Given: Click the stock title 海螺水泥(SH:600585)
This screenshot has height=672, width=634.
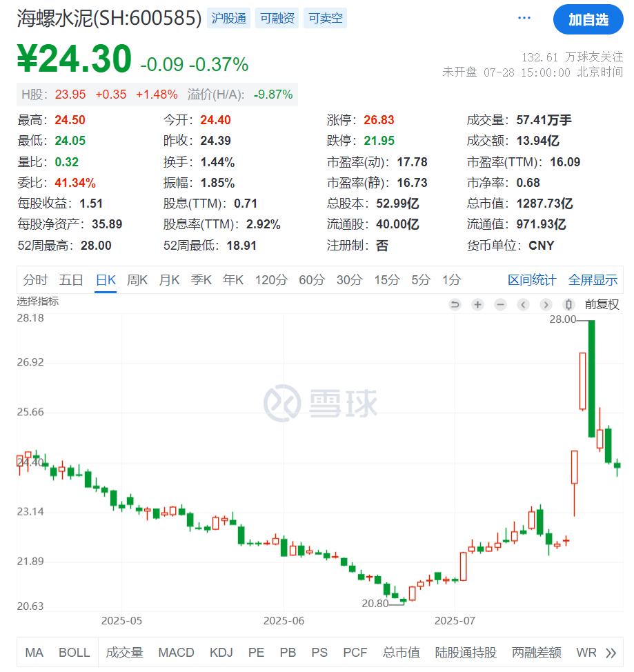Looking at the screenshot, I should pos(109,19).
